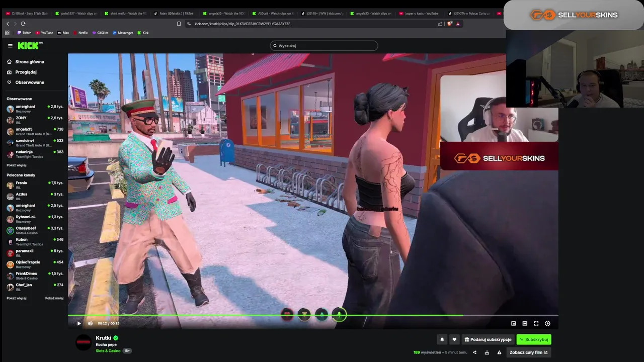
Task: Toggle notifications bell for Krutki
Action: [x=442, y=339]
